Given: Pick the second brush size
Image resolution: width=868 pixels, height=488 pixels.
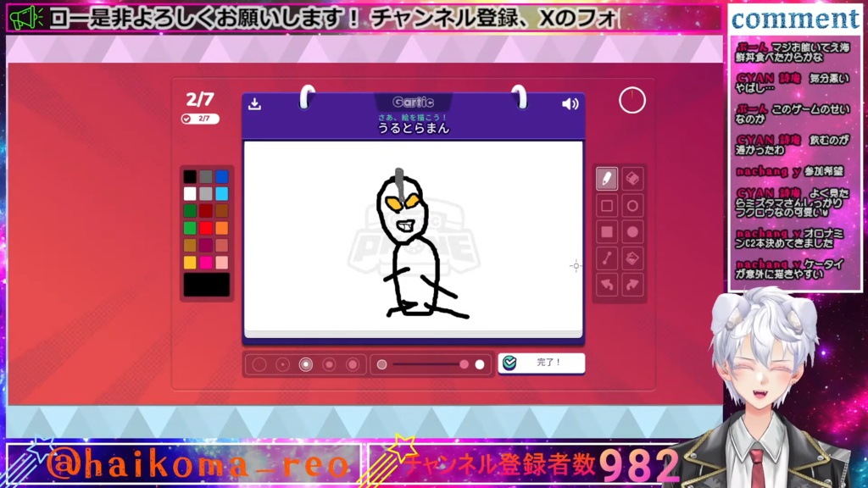Looking at the screenshot, I should point(282,364).
